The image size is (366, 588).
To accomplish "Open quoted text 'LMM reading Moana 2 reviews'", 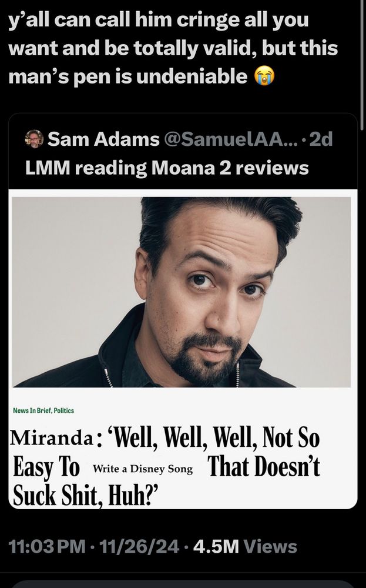I will (x=167, y=168).
